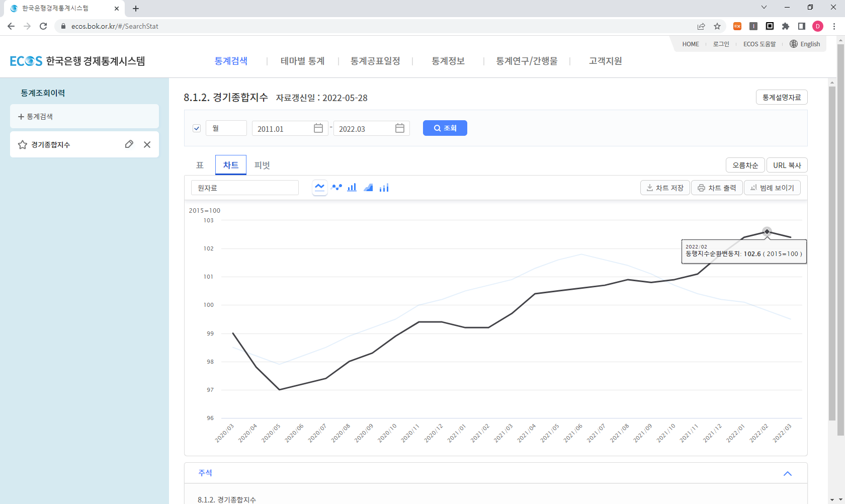Switch to the 표 tab
The image size is (845, 504).
[200, 165]
